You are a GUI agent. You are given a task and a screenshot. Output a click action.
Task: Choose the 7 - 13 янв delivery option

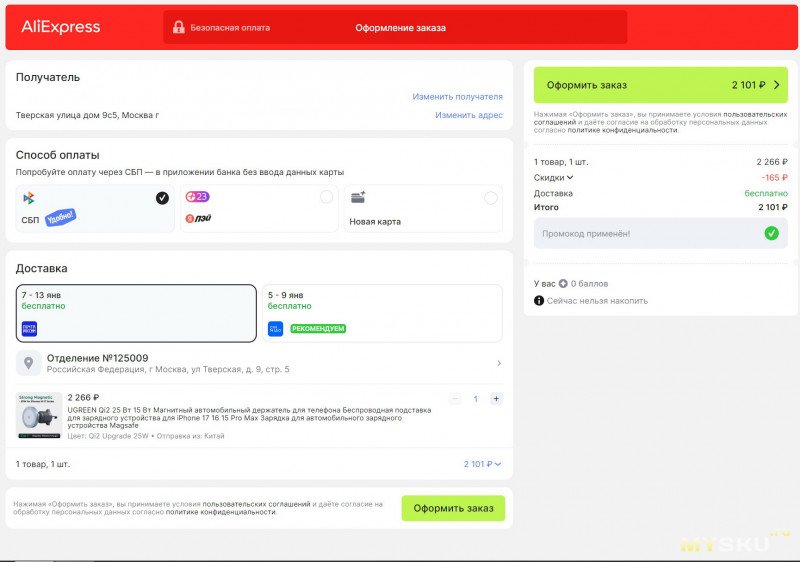[x=136, y=313]
